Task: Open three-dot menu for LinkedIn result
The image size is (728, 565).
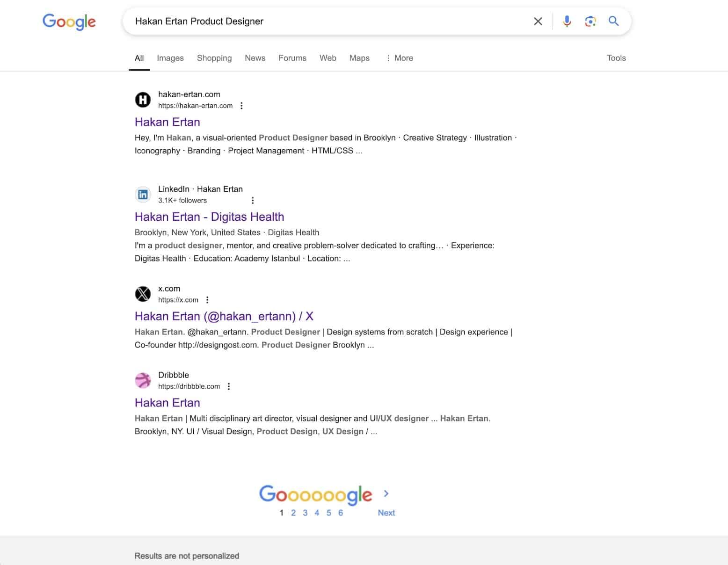Action: (253, 201)
